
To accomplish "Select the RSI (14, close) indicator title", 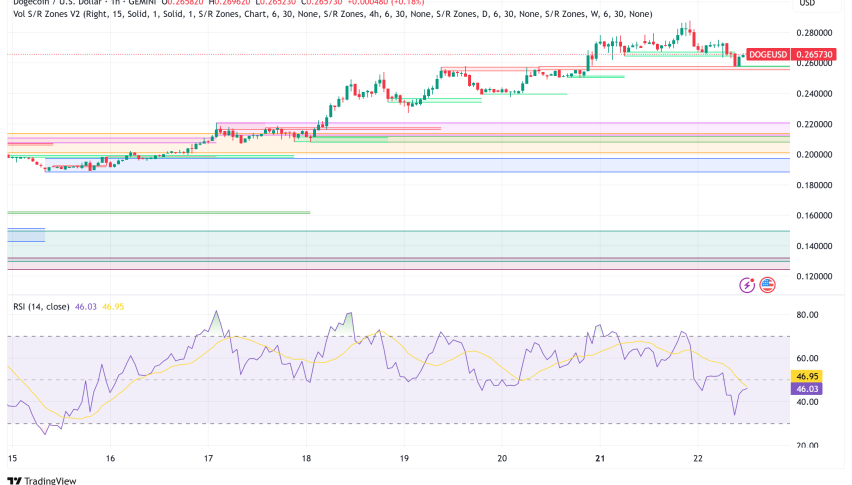I will tap(41, 307).
